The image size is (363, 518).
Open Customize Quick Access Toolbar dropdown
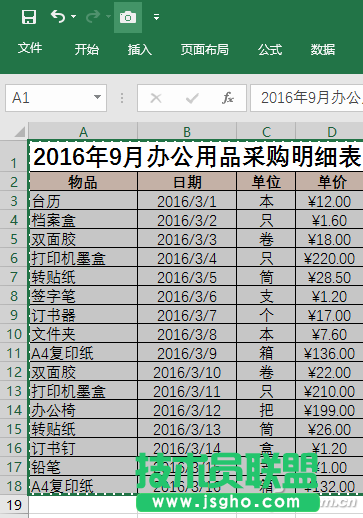click(156, 17)
